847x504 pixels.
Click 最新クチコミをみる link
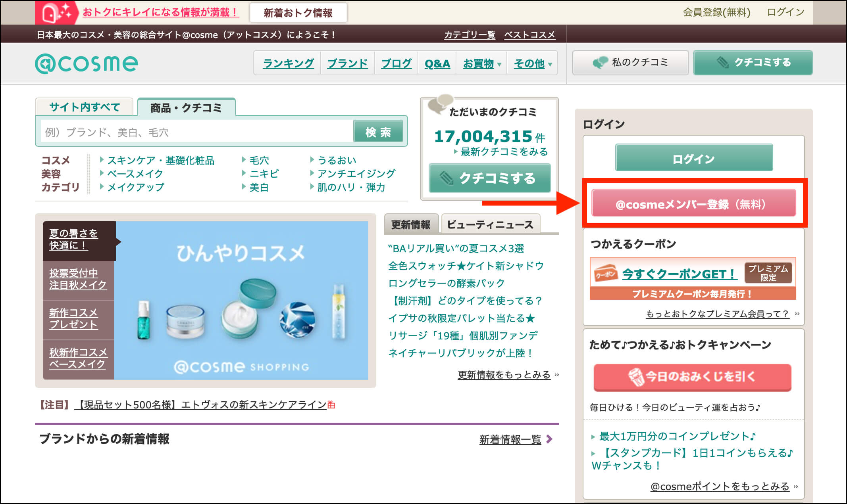[504, 152]
